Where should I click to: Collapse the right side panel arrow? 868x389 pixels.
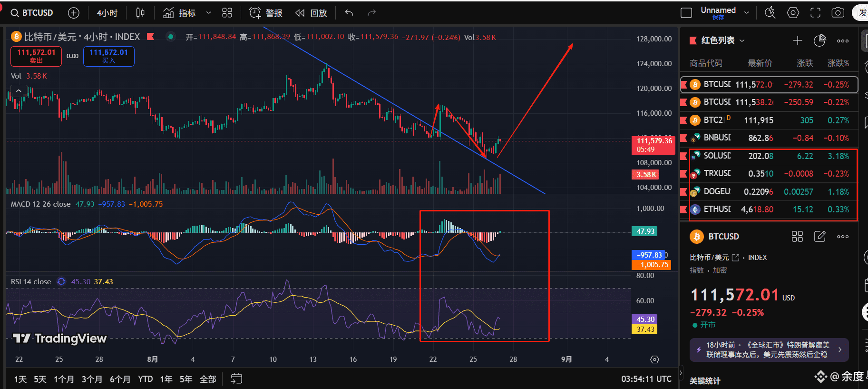point(681,372)
